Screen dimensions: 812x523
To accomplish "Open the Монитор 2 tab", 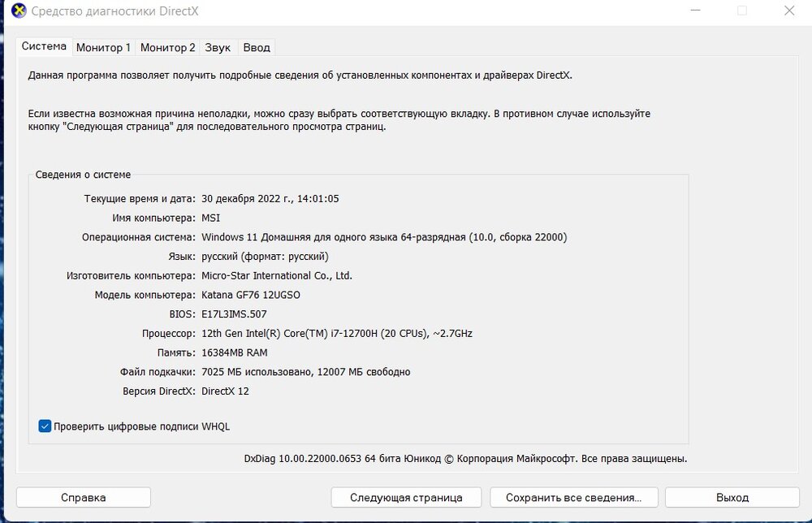I will (167, 47).
